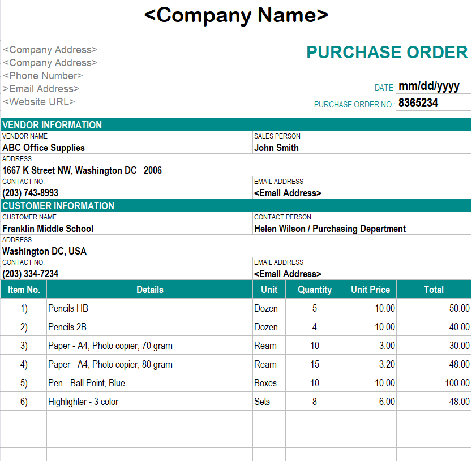476x461 pixels.
Task: Click the mm/dd/yyyy date field
Action: (x=428, y=87)
